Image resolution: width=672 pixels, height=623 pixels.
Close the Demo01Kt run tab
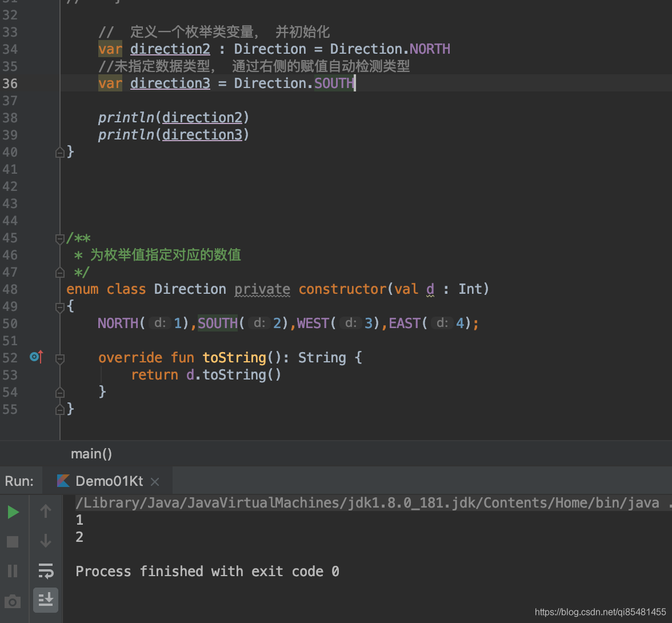pos(155,482)
